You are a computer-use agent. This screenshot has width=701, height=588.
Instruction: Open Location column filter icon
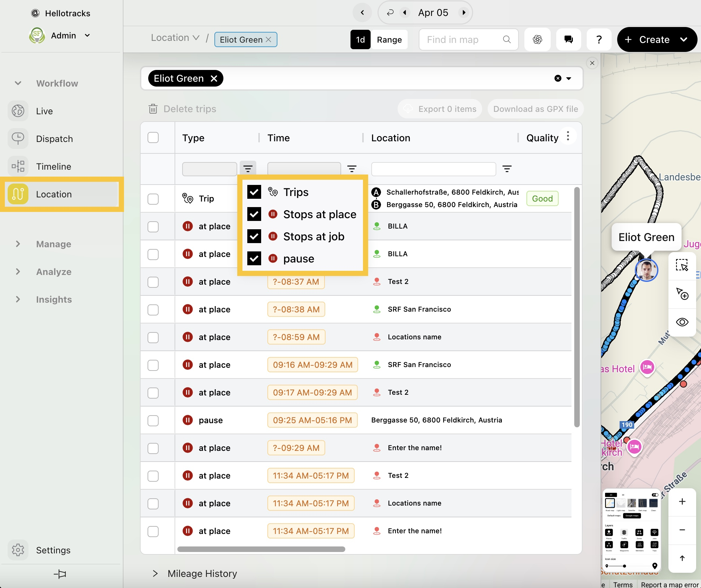click(507, 169)
